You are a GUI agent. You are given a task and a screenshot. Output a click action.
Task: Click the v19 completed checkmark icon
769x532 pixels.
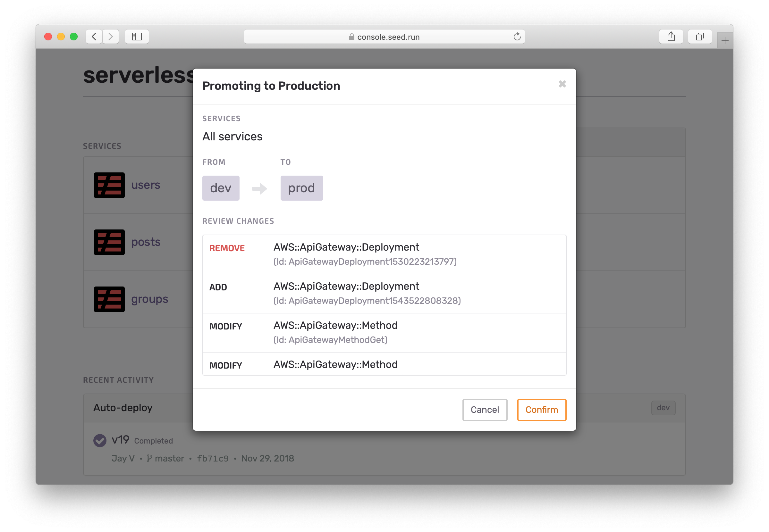coord(100,440)
